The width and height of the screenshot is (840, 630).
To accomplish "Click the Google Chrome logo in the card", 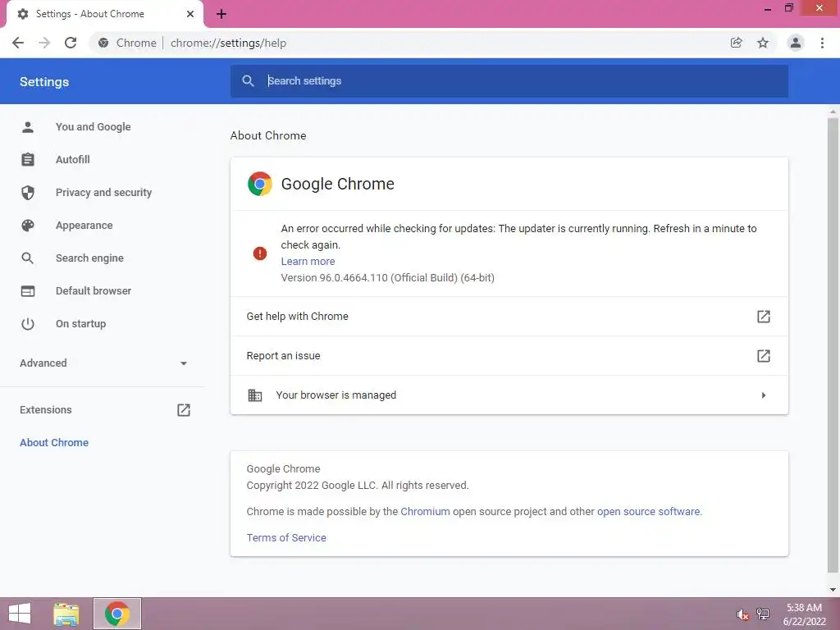I will tap(260, 184).
